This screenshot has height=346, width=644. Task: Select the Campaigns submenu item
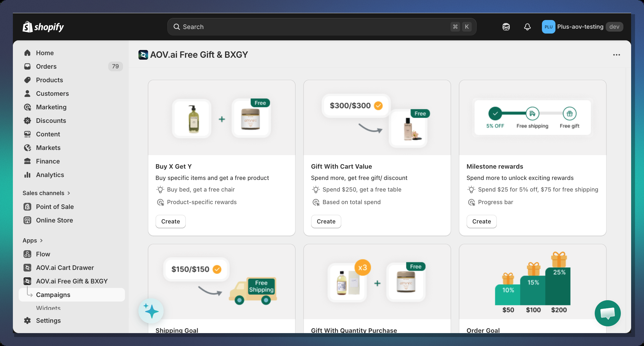(53, 295)
